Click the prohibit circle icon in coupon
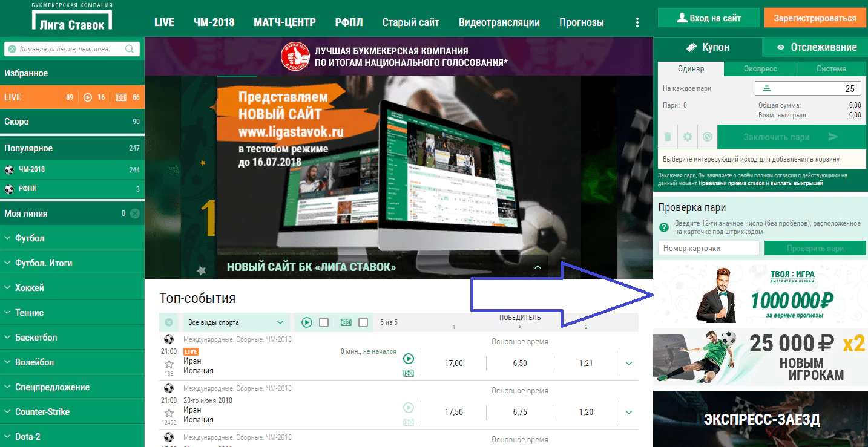This screenshot has width=868, height=447. click(x=708, y=137)
